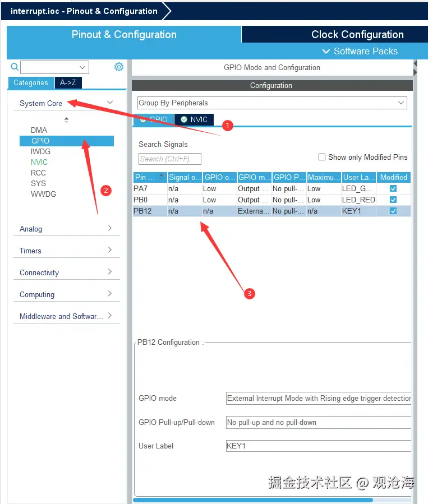The height and width of the screenshot is (504, 428).
Task: Toggle Show only Modified Pins checkbox
Action: pos(321,157)
